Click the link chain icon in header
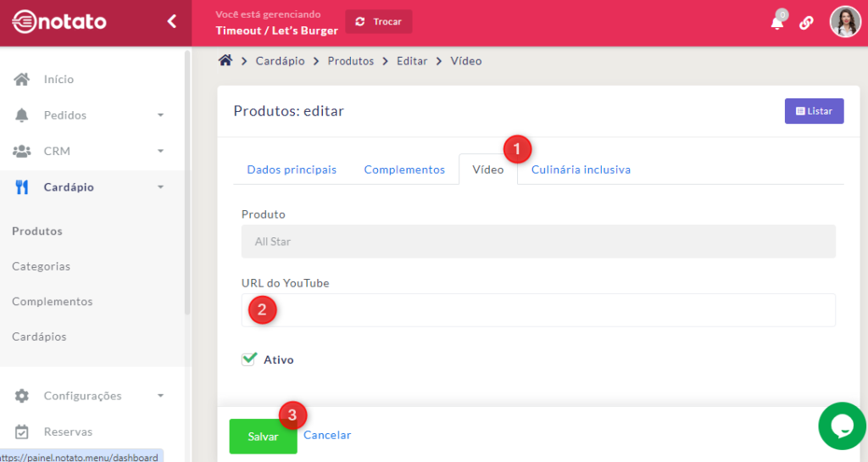868x462 pixels. 806,23
